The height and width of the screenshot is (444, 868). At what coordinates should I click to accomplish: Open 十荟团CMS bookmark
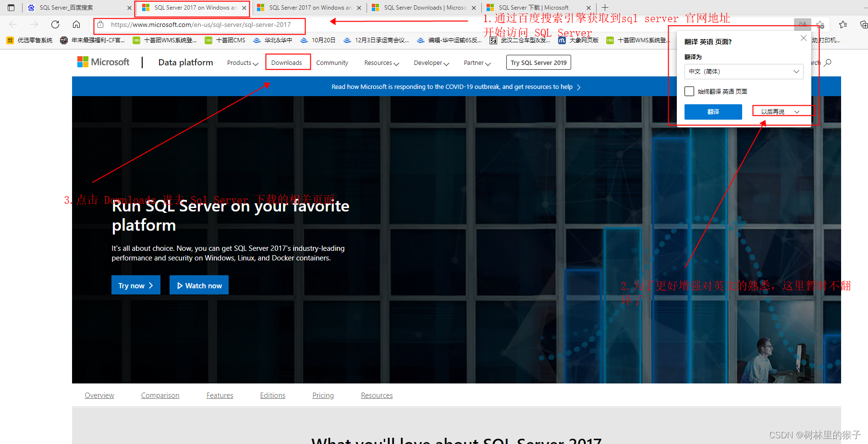click(225, 40)
